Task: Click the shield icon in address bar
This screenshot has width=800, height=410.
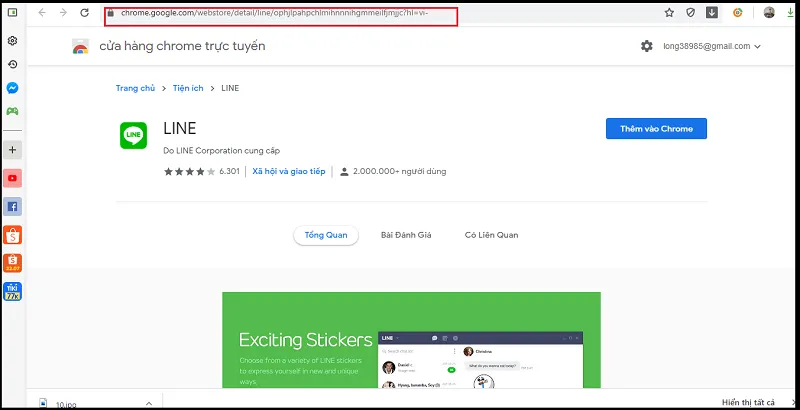Action: click(x=691, y=13)
